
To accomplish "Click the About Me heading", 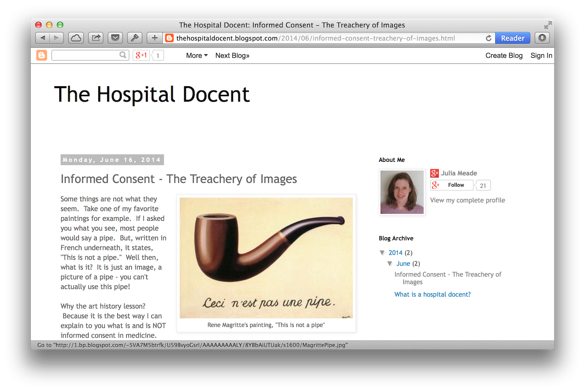I will (392, 160).
